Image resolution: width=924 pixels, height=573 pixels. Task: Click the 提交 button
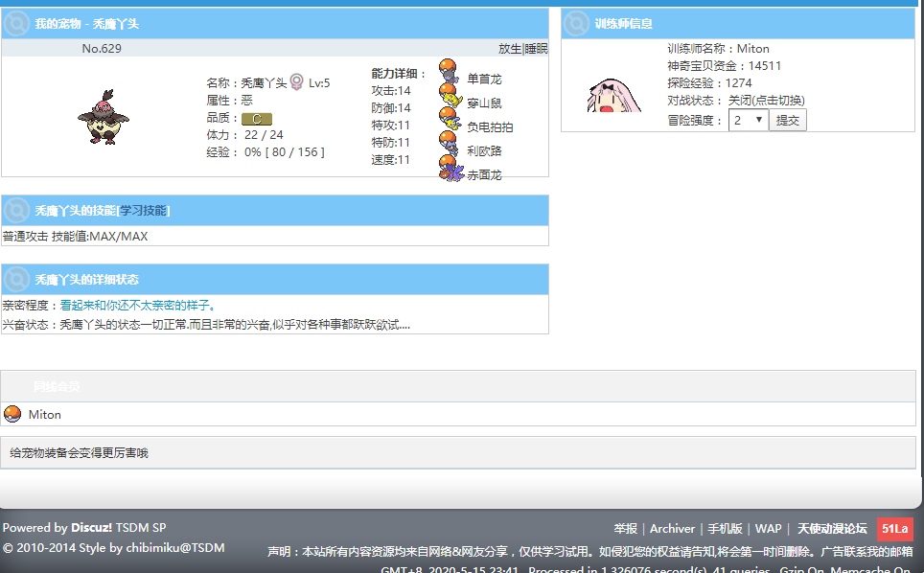[x=787, y=120]
